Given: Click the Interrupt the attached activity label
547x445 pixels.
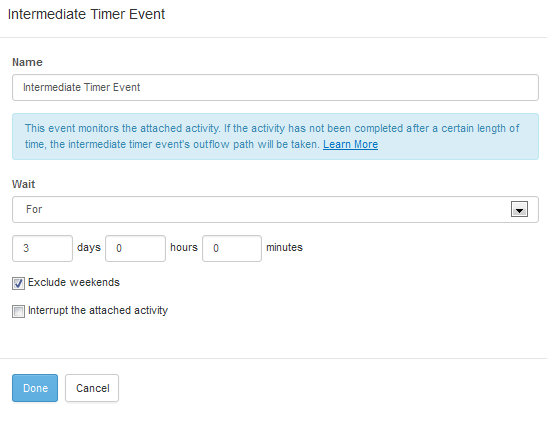Looking at the screenshot, I should pyautogui.click(x=98, y=310).
